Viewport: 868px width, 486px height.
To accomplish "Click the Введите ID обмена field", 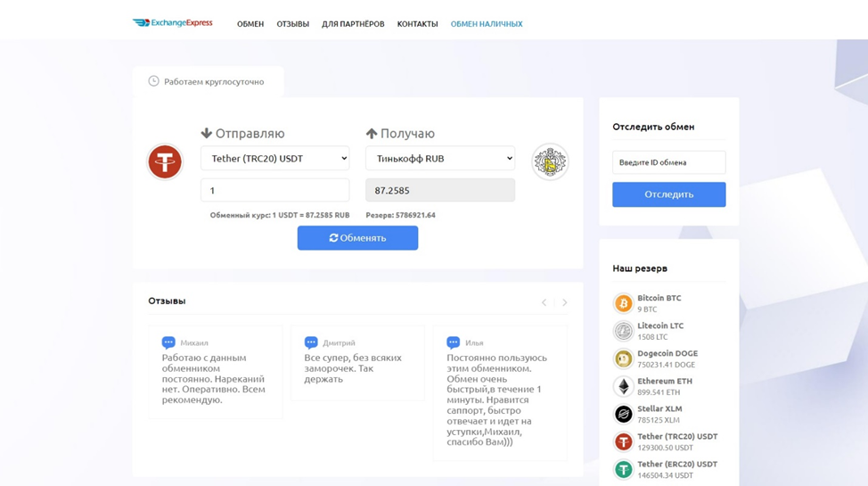I will [668, 162].
